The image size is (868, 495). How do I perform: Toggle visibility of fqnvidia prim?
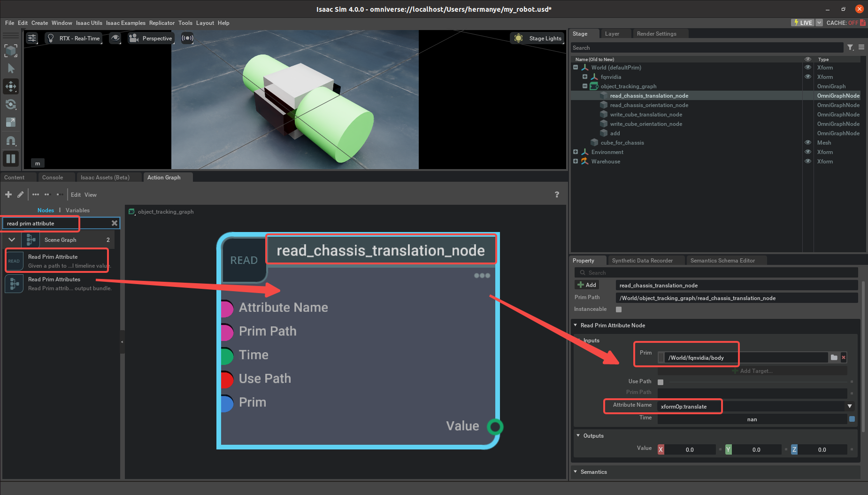[808, 77]
